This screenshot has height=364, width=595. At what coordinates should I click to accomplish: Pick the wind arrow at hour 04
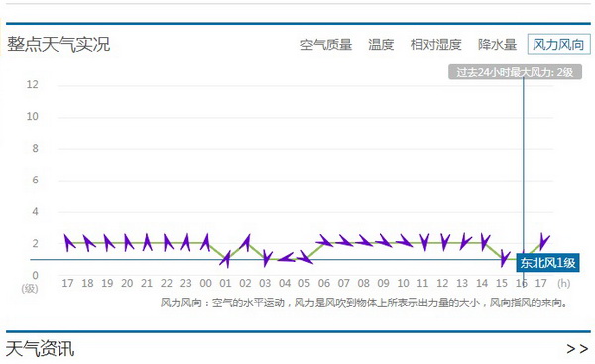286,258
